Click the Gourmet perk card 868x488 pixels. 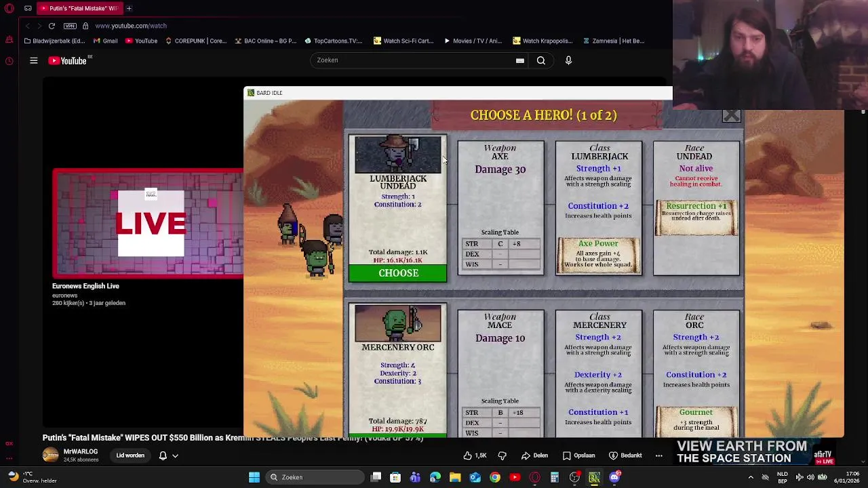point(696,421)
